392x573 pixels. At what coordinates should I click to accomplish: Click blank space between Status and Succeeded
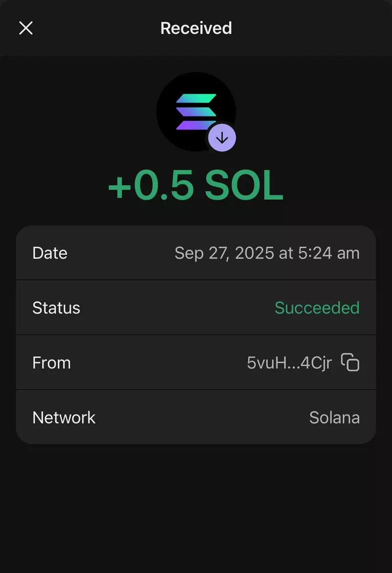177,308
